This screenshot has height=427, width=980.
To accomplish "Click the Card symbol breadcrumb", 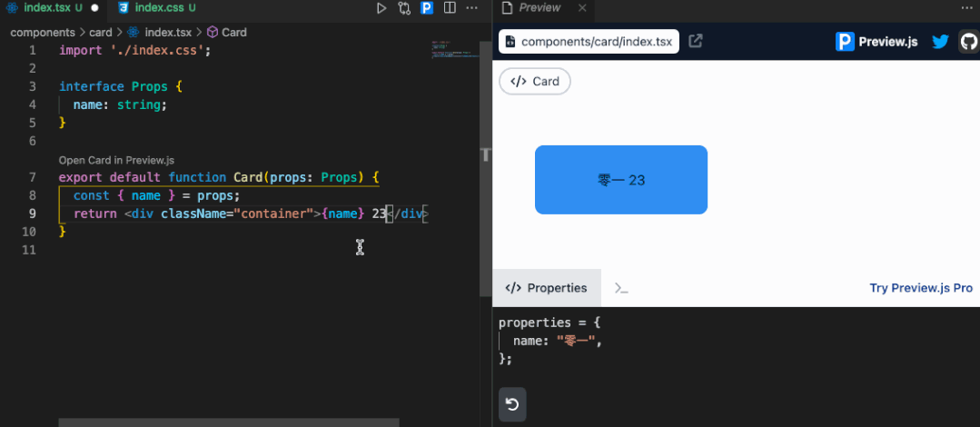I will coord(227,33).
